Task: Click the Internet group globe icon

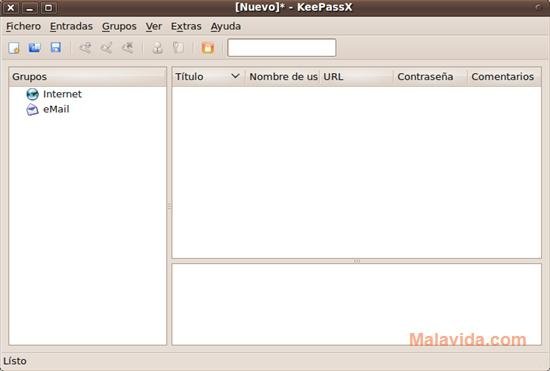Action: [x=33, y=94]
